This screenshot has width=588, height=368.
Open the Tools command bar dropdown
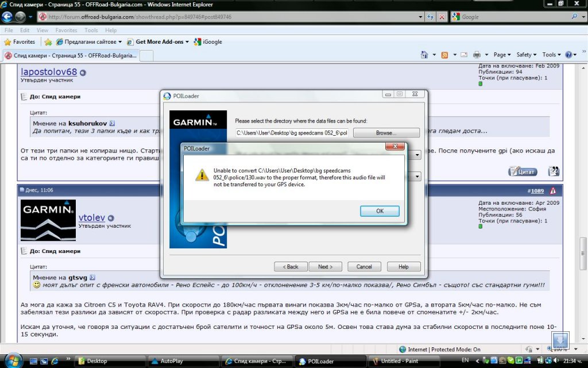[552, 55]
